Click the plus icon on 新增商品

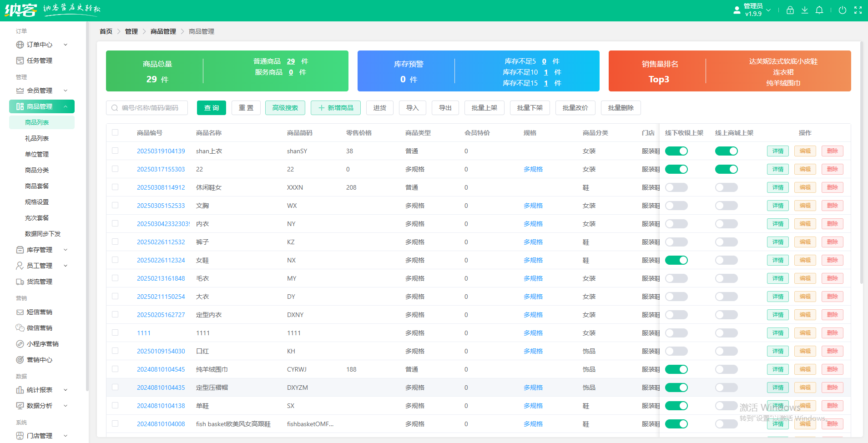click(322, 108)
